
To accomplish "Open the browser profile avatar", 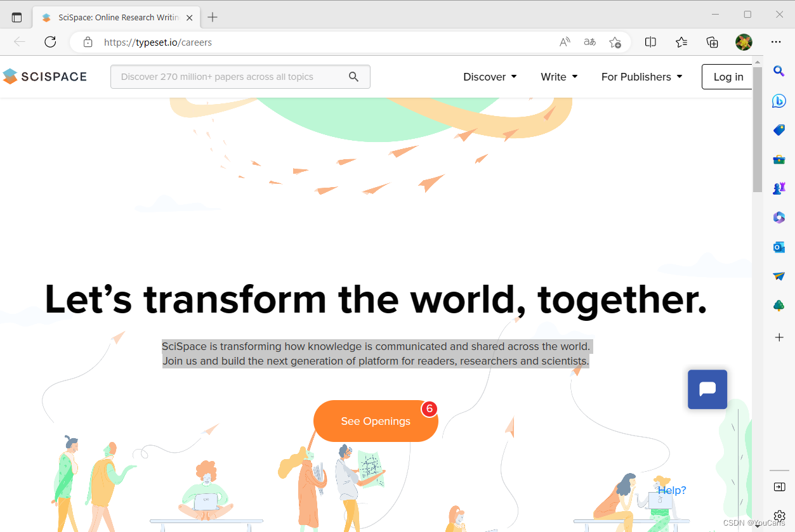I will tap(744, 42).
